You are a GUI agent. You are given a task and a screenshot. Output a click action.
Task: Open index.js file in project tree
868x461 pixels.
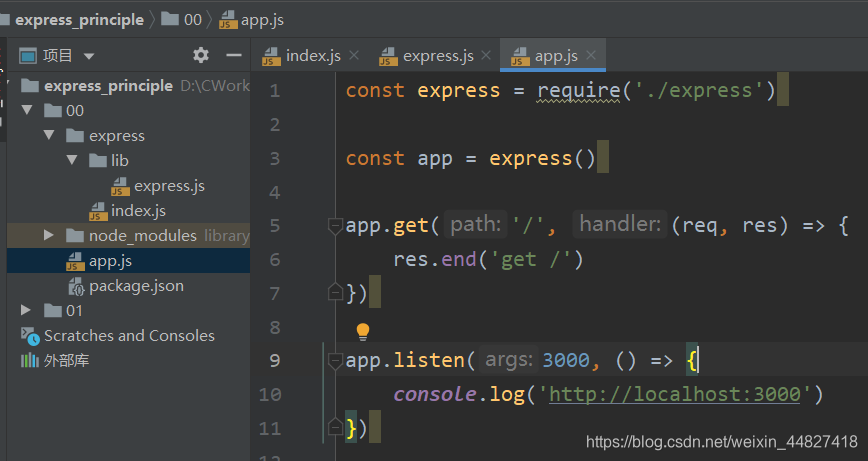point(138,210)
